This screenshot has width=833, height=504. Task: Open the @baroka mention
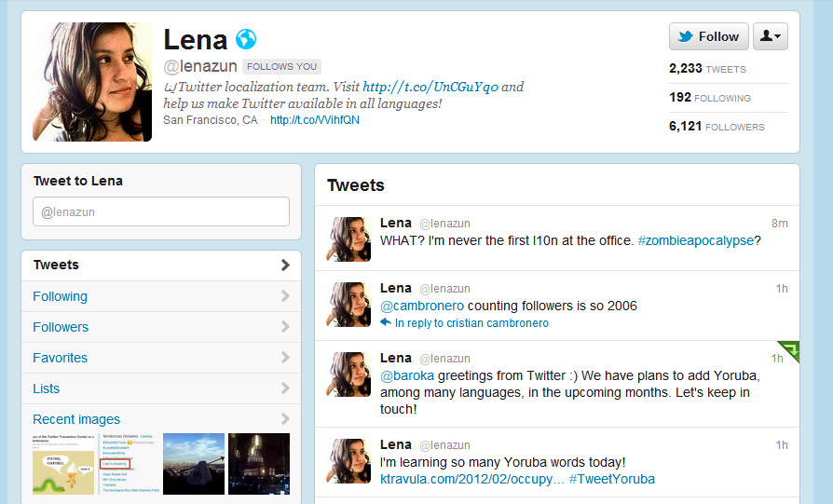click(x=407, y=375)
